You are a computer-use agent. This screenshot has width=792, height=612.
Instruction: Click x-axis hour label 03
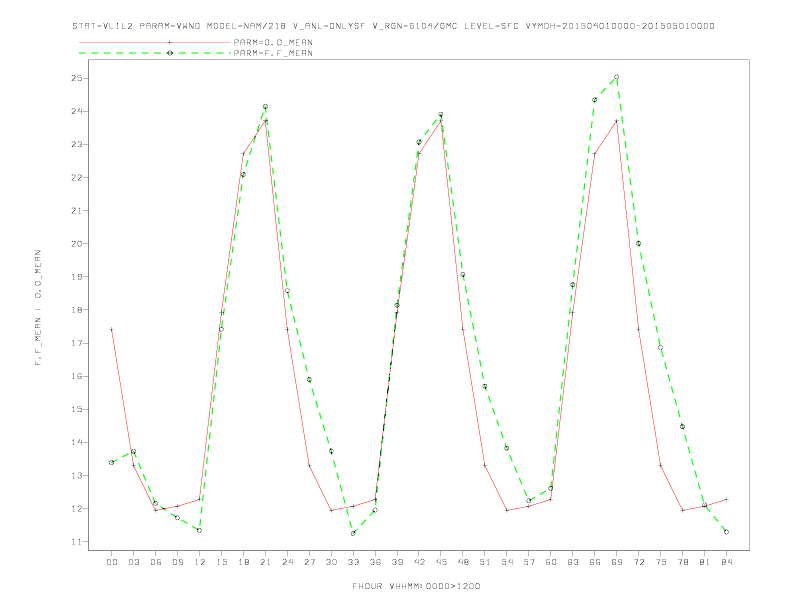133,562
